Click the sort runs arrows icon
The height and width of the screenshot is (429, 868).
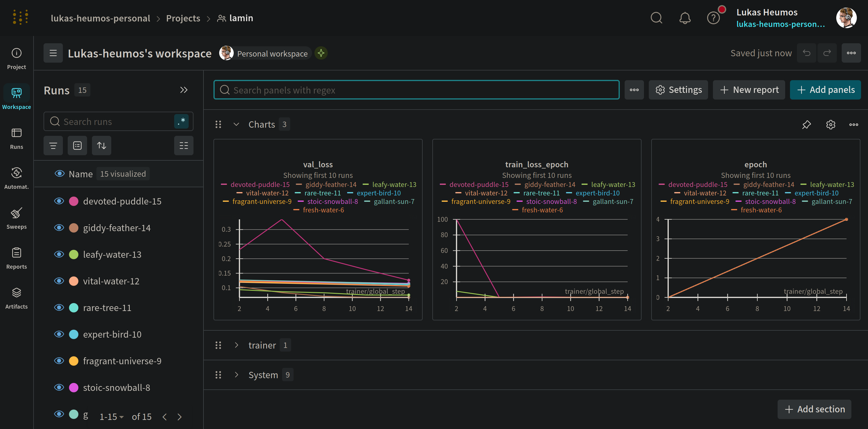coord(101,146)
